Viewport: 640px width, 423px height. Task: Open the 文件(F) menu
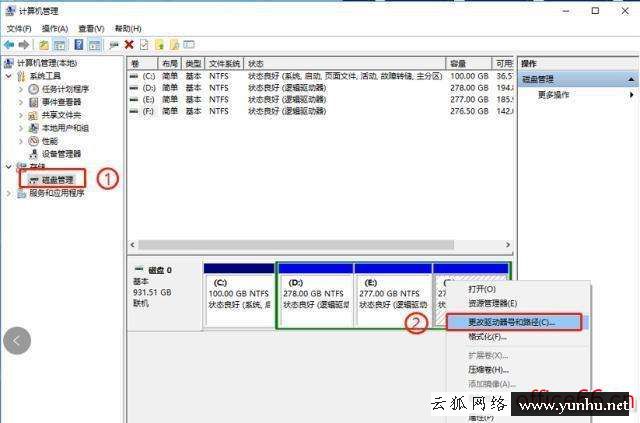19,29
